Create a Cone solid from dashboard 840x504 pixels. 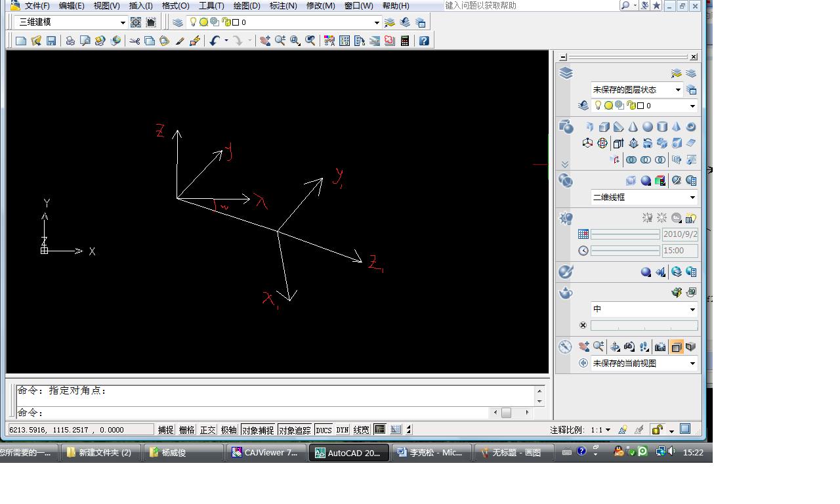click(633, 127)
